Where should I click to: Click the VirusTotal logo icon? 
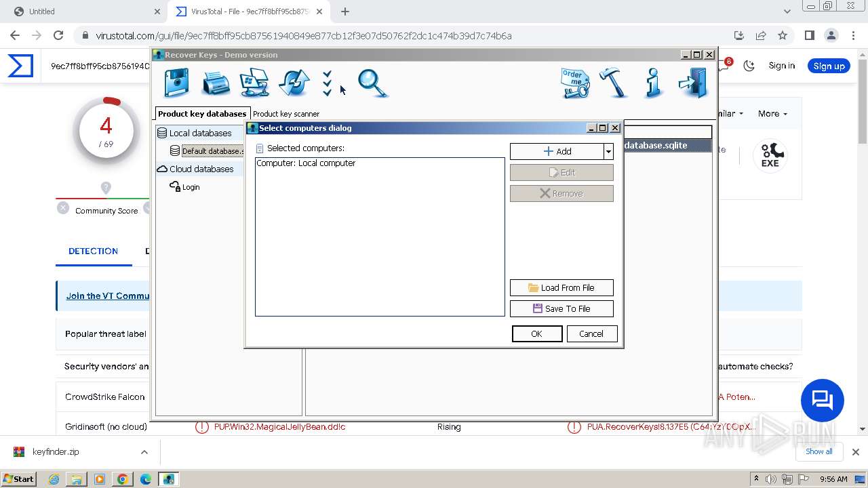tap(20, 66)
